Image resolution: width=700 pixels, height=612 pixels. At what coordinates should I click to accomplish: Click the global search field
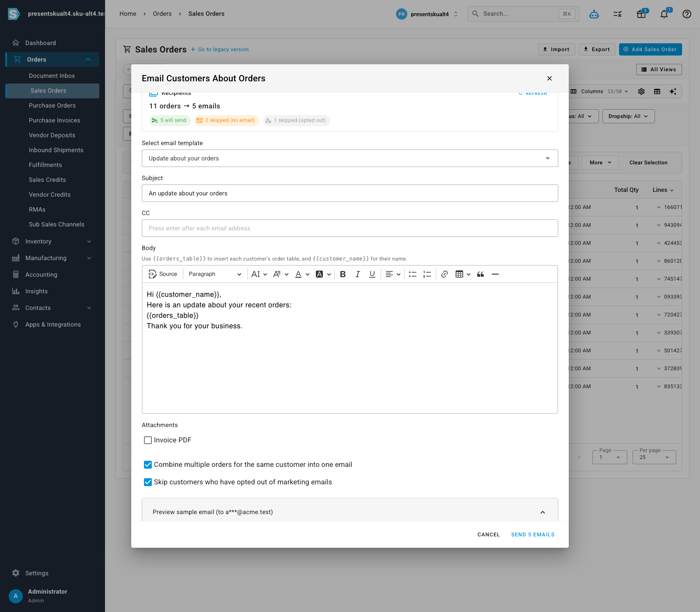click(523, 14)
